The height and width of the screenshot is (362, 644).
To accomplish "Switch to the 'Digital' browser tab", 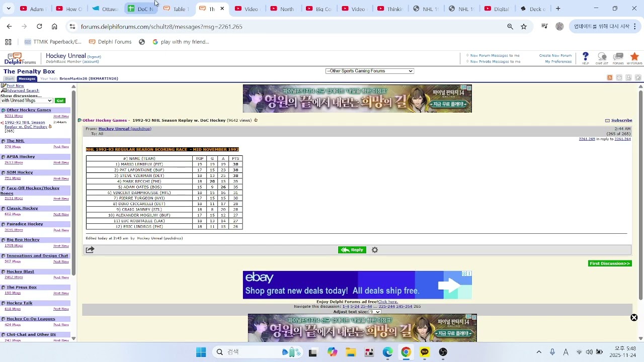I will (496, 9).
